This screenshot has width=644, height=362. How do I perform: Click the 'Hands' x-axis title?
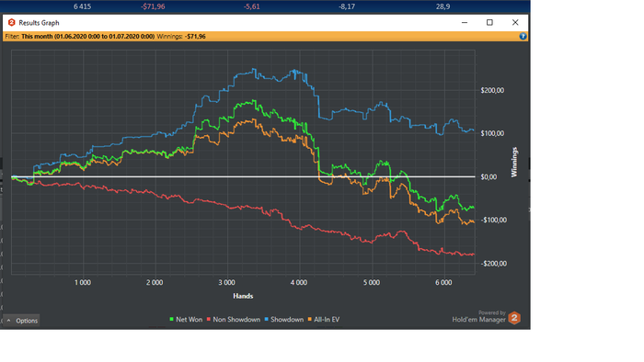pyautogui.click(x=243, y=296)
